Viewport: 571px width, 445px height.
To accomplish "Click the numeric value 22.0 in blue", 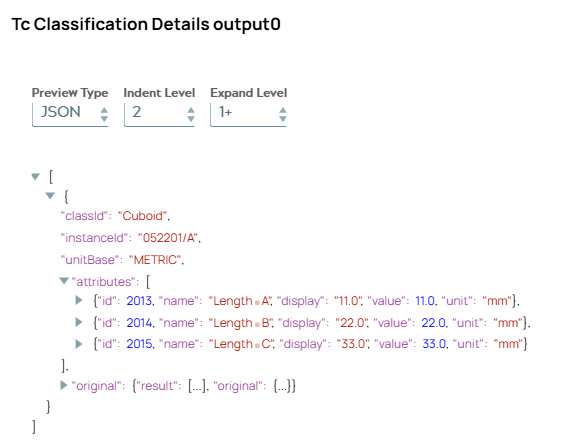I will (x=433, y=323).
